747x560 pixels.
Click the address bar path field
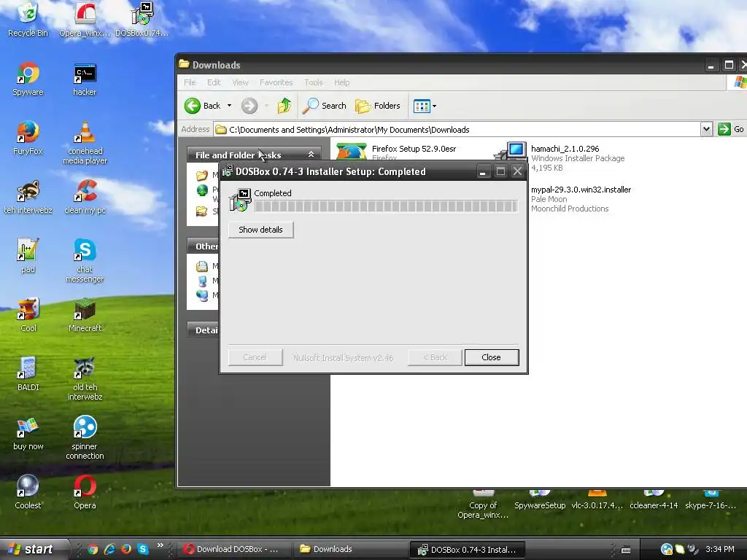[457, 130]
